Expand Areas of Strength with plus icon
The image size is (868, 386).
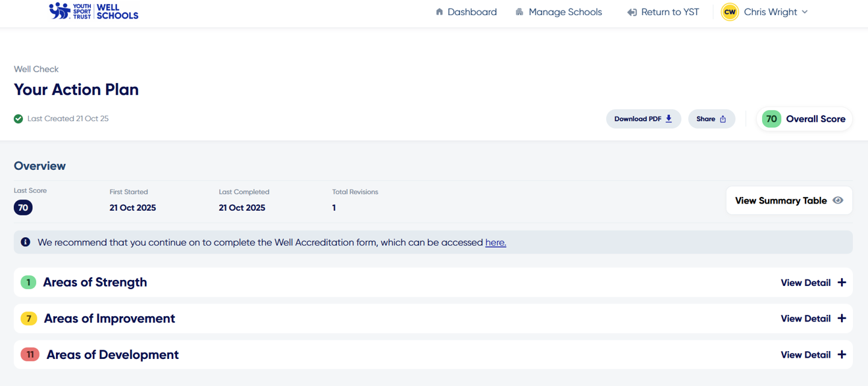842,283
